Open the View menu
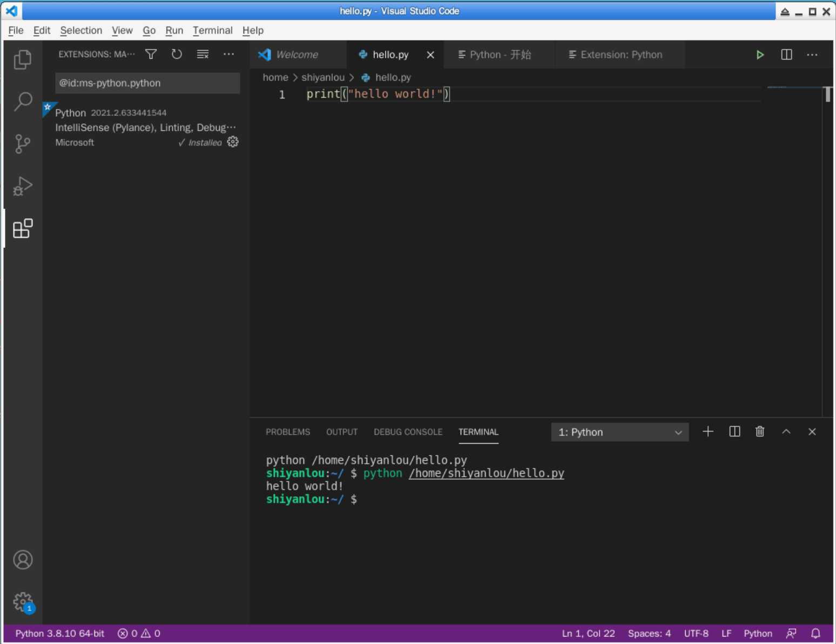Image resolution: width=836 pixels, height=644 pixels. [122, 30]
